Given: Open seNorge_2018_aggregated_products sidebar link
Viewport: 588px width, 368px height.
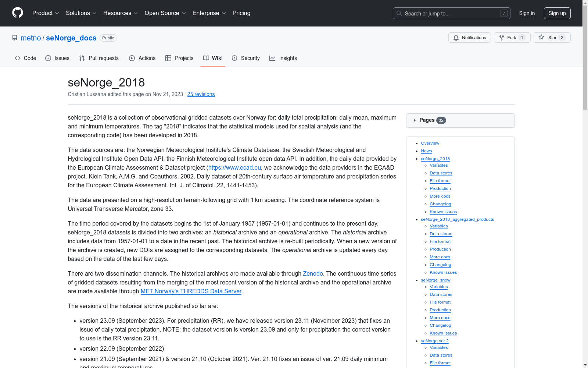Looking at the screenshot, I should point(457,219).
